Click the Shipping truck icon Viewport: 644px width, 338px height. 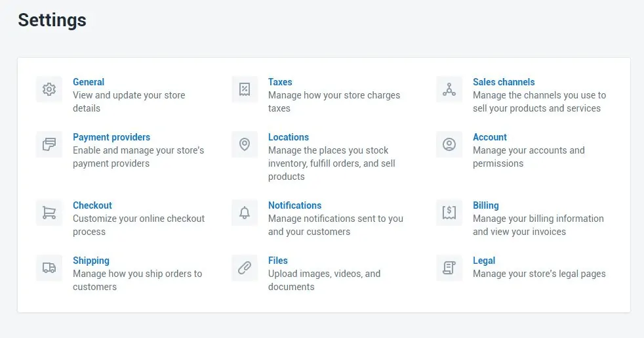pos(49,268)
